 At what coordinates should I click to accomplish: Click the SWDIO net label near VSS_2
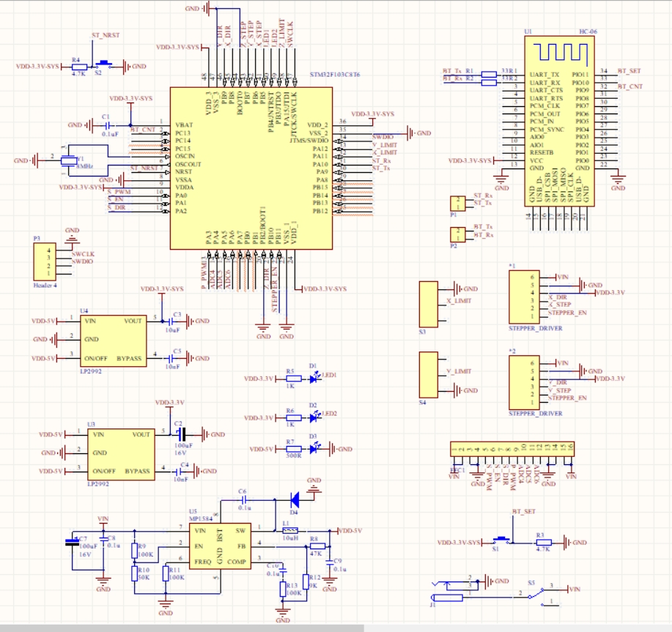383,137
